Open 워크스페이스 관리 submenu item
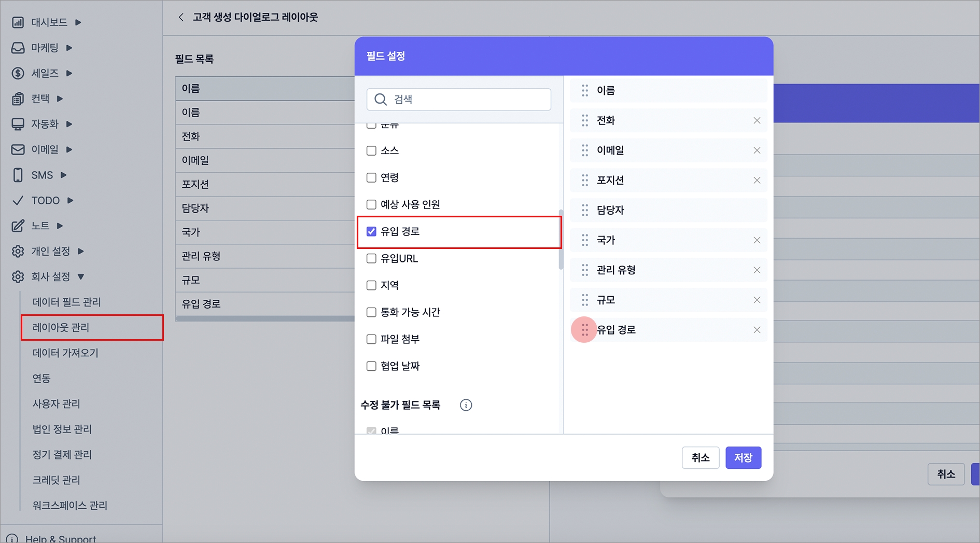980x543 pixels. (x=69, y=505)
